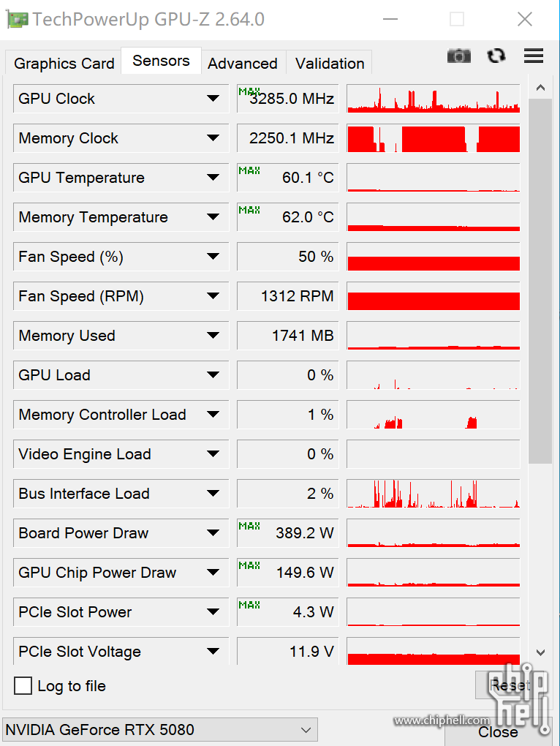The image size is (560, 746).
Task: Click the 1312 RPM value
Action: point(287,296)
